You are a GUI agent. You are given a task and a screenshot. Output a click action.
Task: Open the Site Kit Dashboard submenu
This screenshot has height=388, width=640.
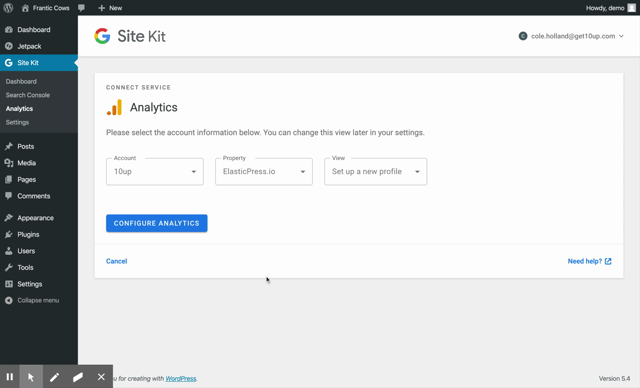tap(21, 82)
